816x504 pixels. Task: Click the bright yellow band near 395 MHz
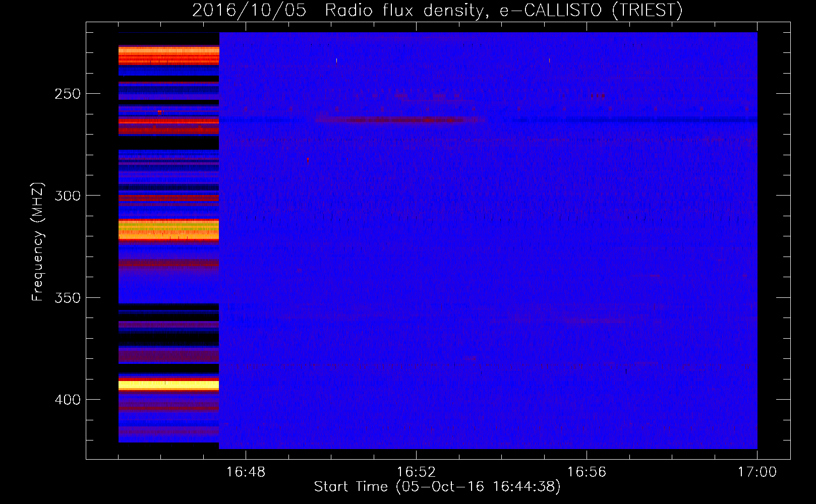[x=168, y=386]
